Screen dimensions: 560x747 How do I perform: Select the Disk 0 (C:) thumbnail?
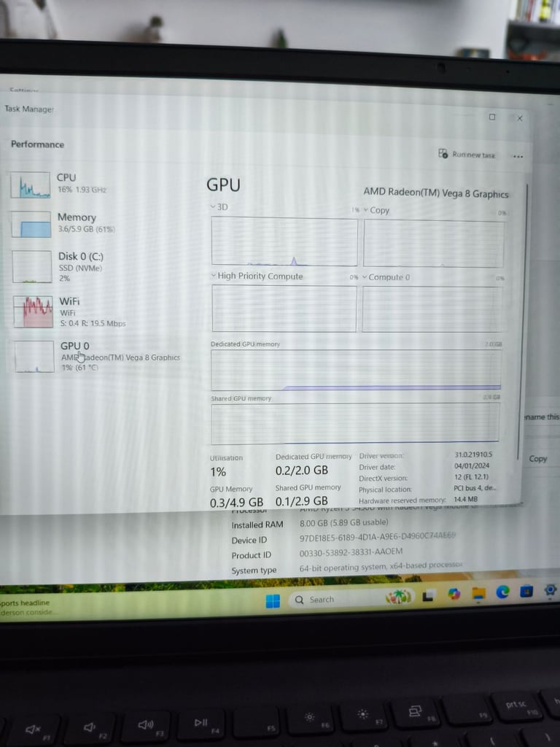point(32,267)
